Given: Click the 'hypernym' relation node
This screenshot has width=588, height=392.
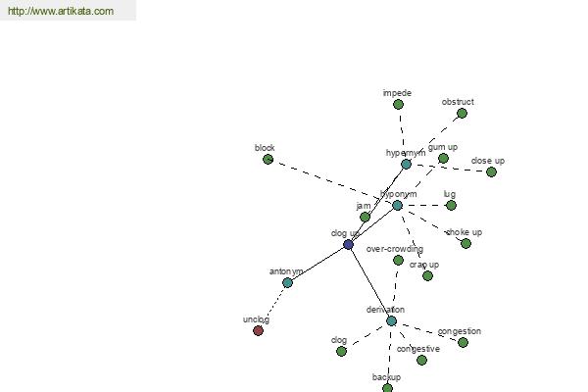Looking at the screenshot, I should click(406, 164).
